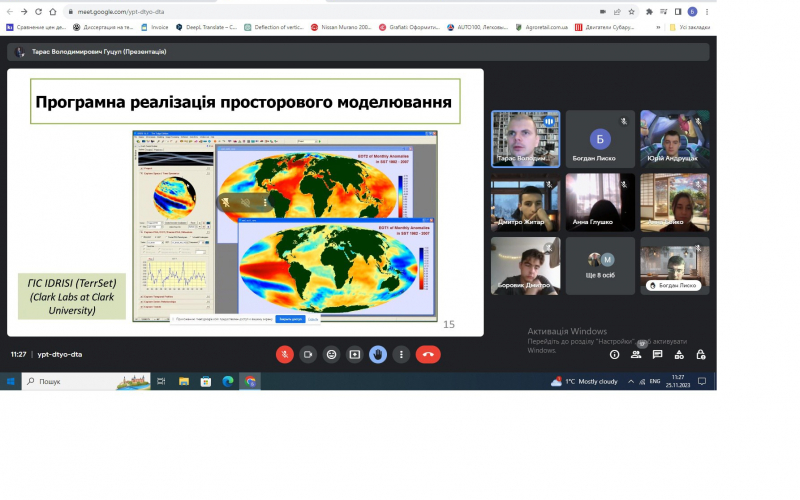Image resolution: width=800 pixels, height=500 pixels.
Task: Pin the presentation using overlay pin icon
Action: (x=226, y=203)
